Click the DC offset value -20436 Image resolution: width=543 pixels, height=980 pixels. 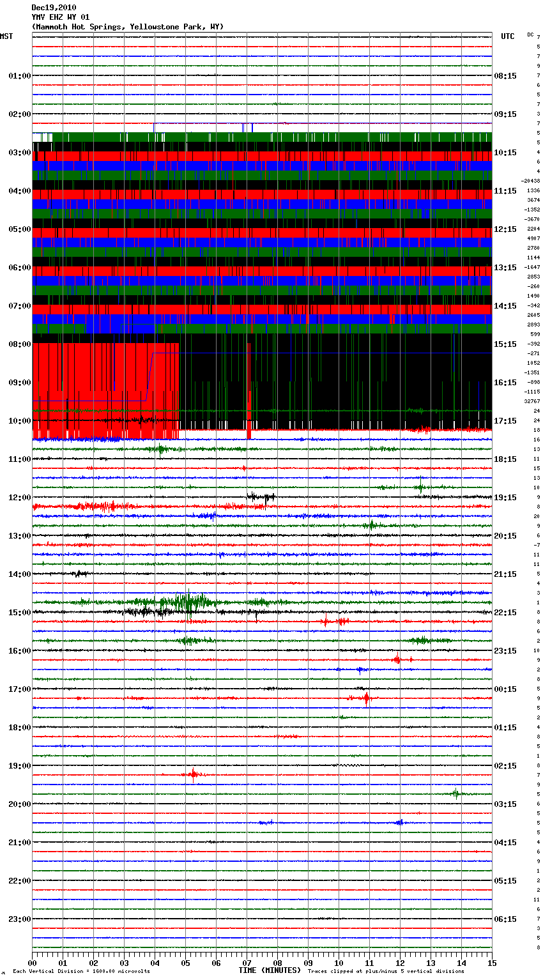point(531,181)
